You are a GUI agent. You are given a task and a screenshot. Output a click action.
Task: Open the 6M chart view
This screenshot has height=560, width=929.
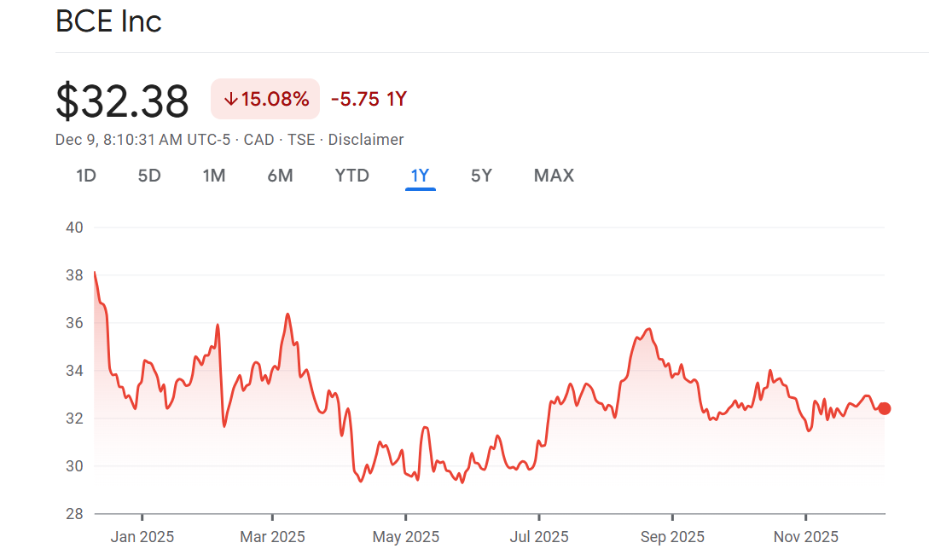pyautogui.click(x=280, y=176)
